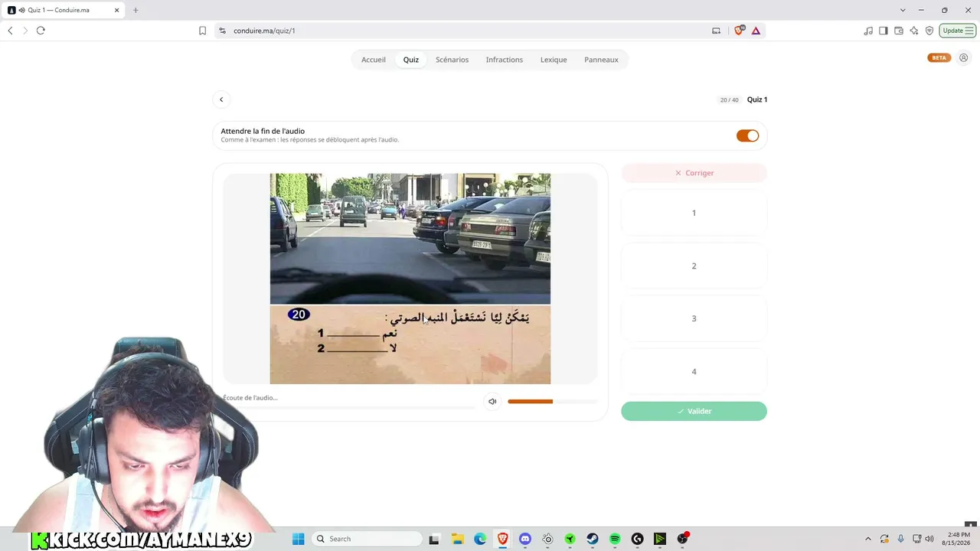The width and height of the screenshot is (980, 551).
Task: Open Task View on the taskbar
Action: (x=434, y=539)
